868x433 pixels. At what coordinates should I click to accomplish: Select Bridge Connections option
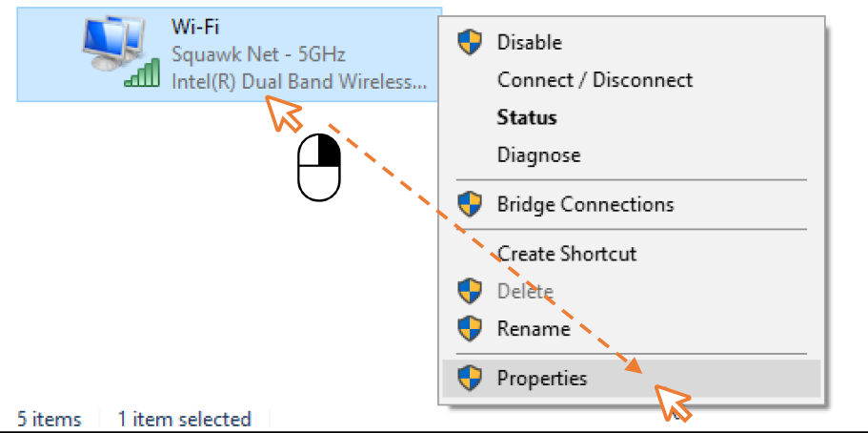631,205
